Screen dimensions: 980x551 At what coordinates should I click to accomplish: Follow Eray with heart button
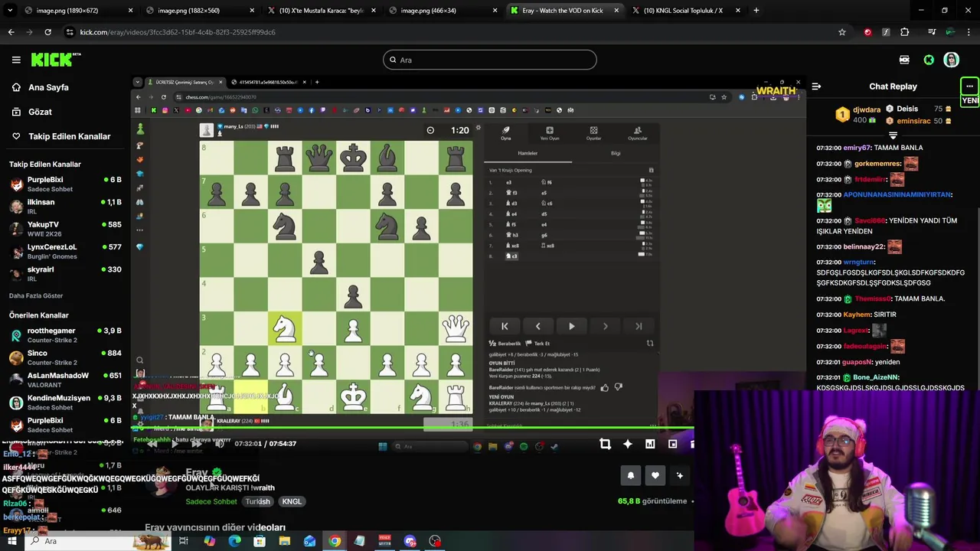tap(655, 475)
